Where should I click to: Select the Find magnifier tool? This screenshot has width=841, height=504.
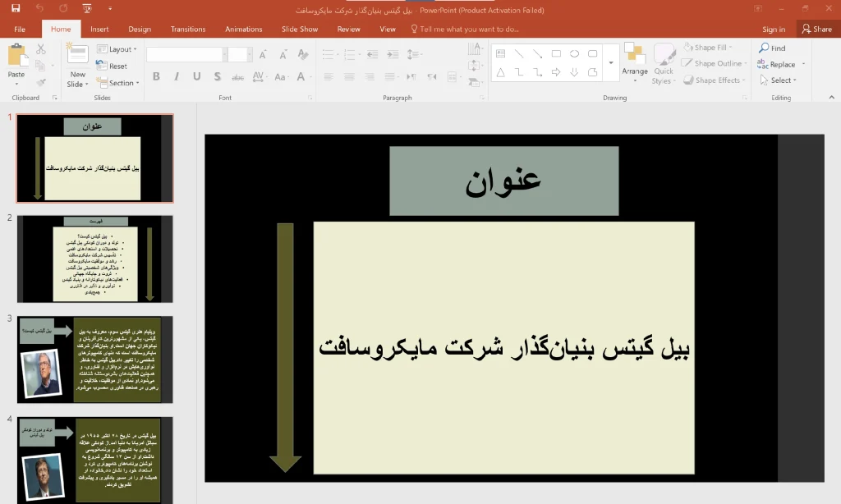(x=764, y=48)
